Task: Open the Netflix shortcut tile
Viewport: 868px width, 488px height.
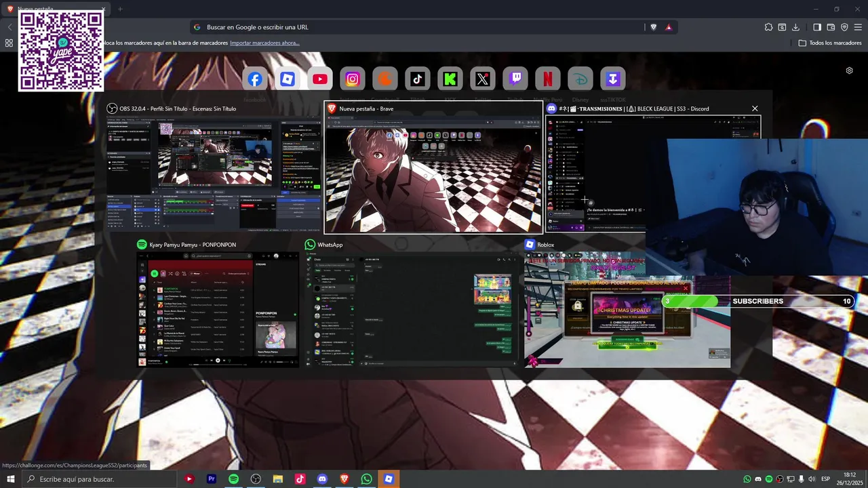Action: click(x=548, y=79)
